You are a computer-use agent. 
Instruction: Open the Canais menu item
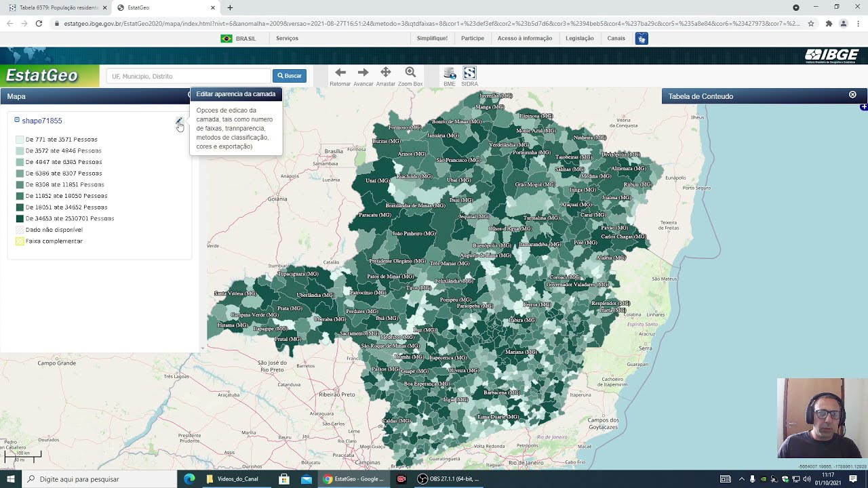coord(616,39)
